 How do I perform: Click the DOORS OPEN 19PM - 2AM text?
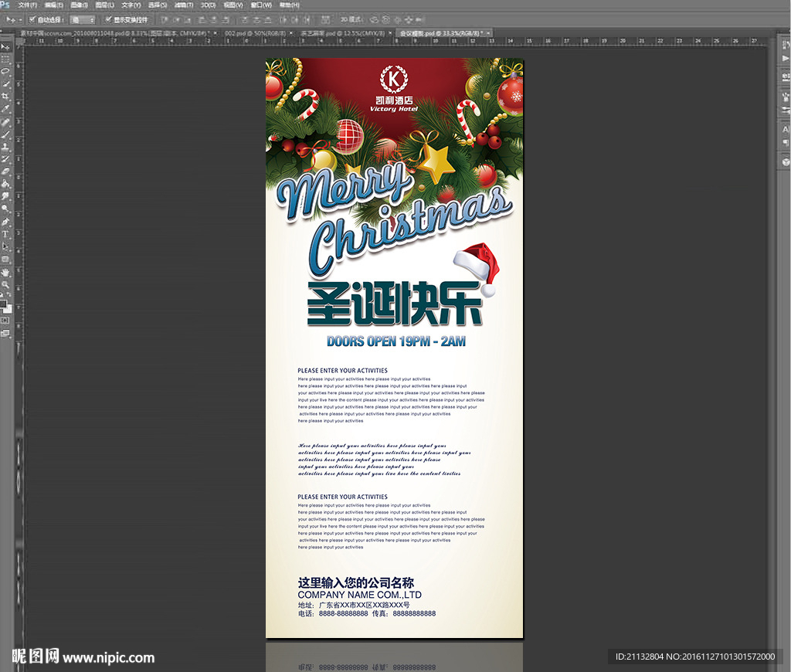pos(396,341)
